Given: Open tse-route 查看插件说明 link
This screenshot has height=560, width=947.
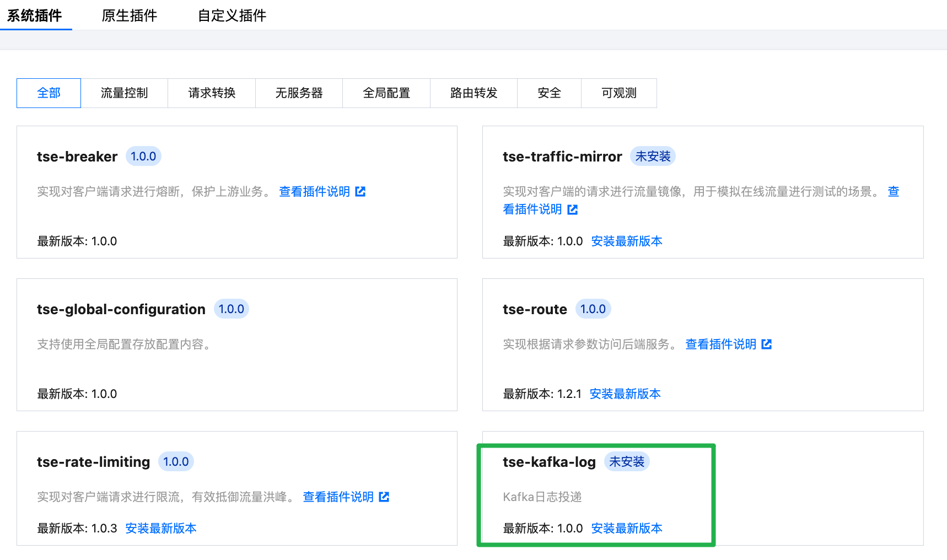Looking at the screenshot, I should (721, 344).
